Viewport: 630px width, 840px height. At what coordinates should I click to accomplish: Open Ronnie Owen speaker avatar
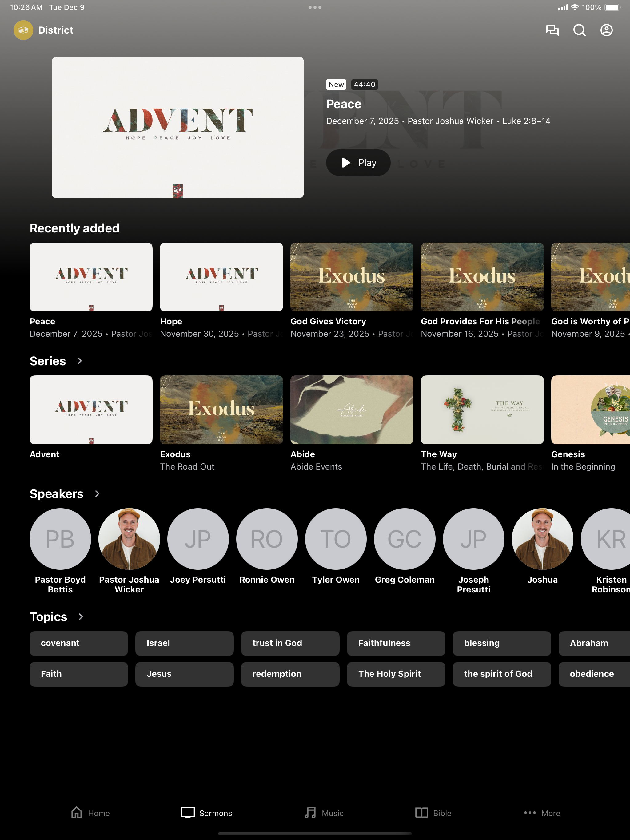[x=267, y=539]
